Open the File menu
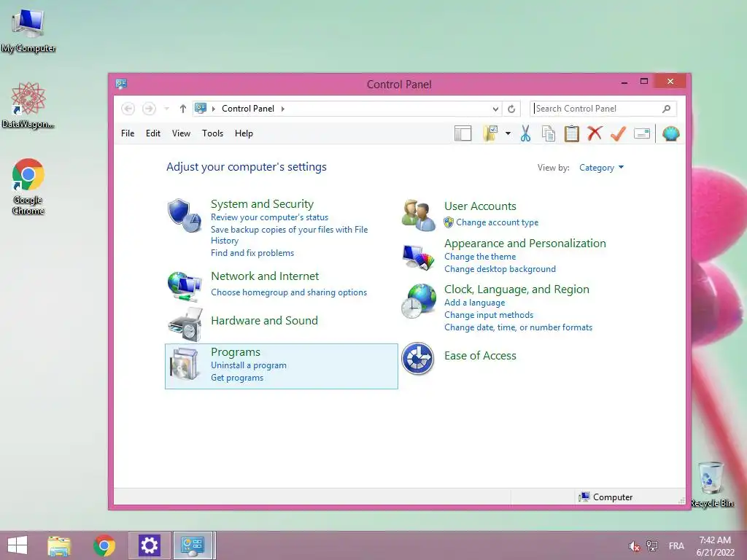 [128, 133]
